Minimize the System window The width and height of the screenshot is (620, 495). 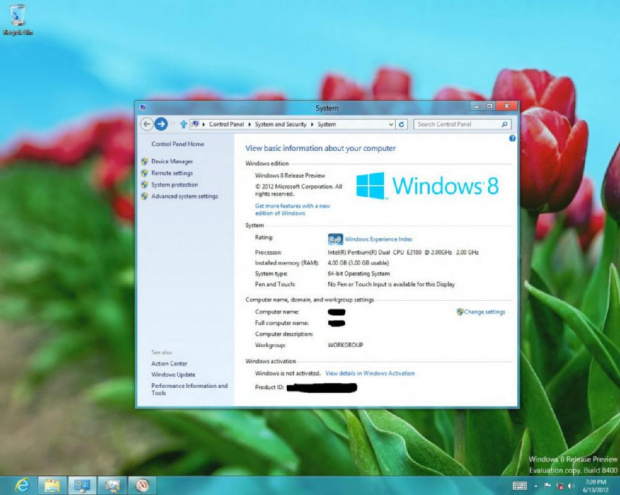(476, 106)
